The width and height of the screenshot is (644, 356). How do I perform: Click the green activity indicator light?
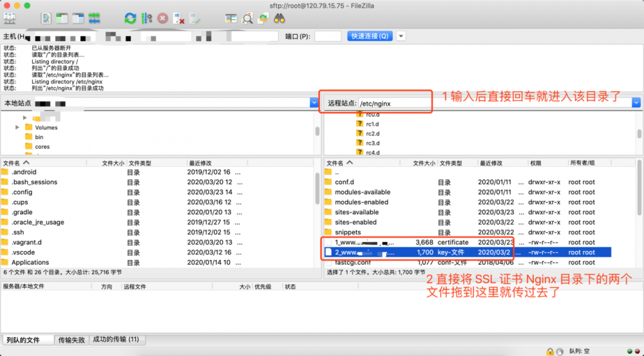630,351
